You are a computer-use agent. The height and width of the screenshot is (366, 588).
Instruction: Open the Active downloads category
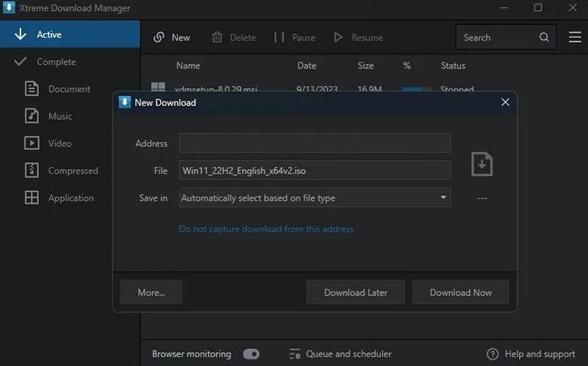[70, 34]
